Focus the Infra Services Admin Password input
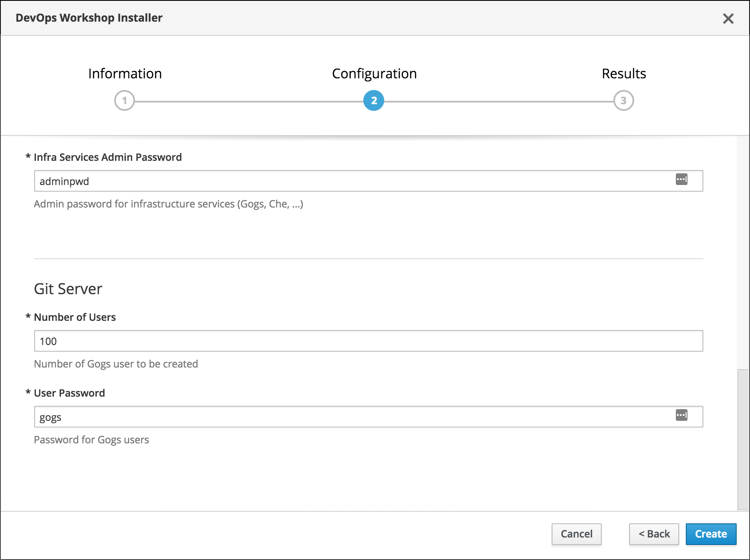 tap(368, 181)
